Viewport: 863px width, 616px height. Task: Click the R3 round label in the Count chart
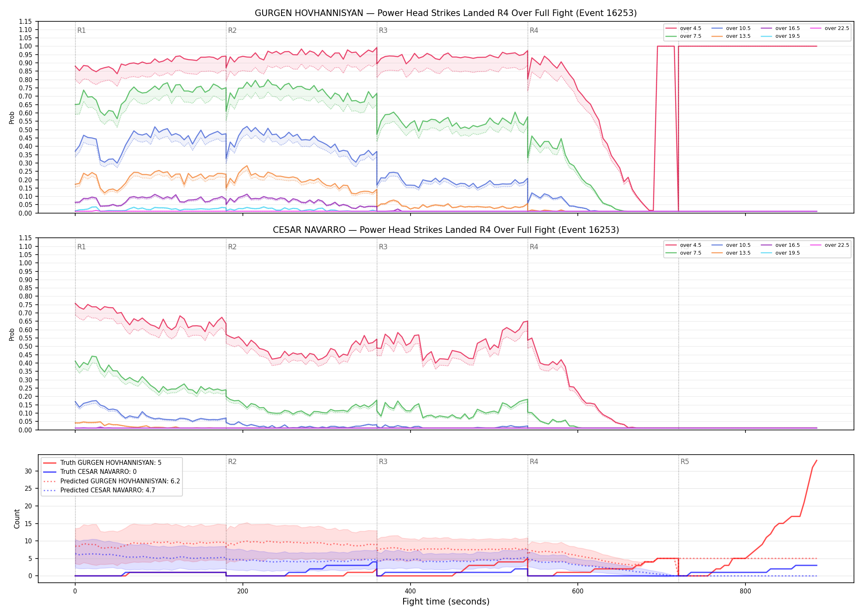pos(383,462)
